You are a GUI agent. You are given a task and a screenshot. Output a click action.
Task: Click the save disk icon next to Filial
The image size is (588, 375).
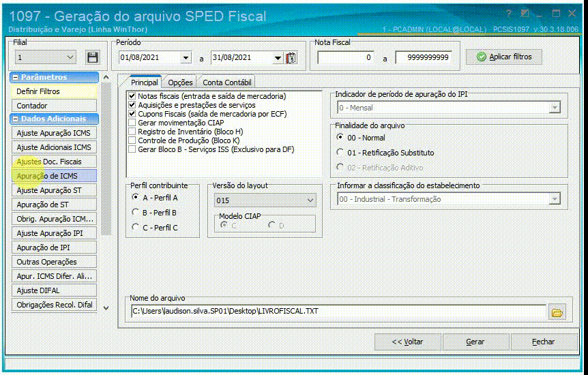(x=92, y=57)
